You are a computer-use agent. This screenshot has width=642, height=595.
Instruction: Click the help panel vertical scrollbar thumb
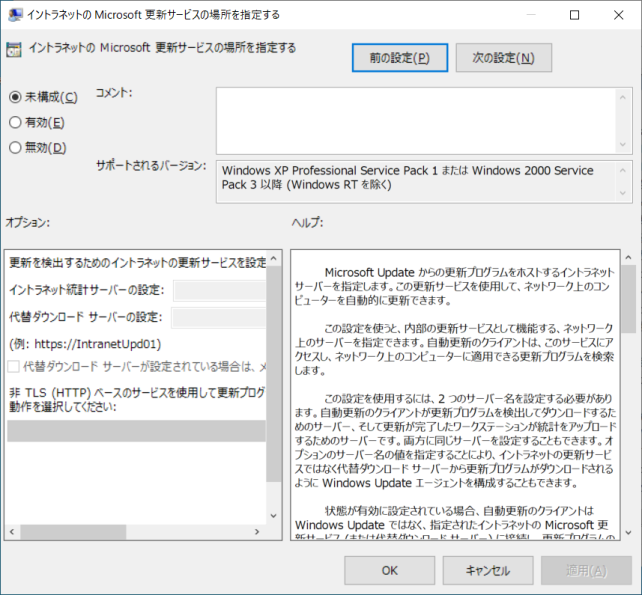pyautogui.click(x=628, y=299)
